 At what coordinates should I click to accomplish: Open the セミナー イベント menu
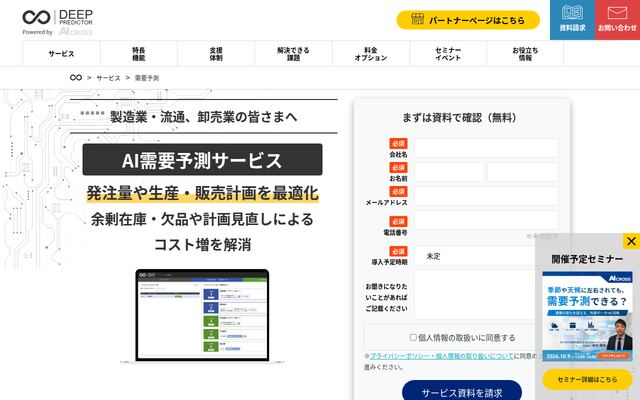click(x=448, y=54)
